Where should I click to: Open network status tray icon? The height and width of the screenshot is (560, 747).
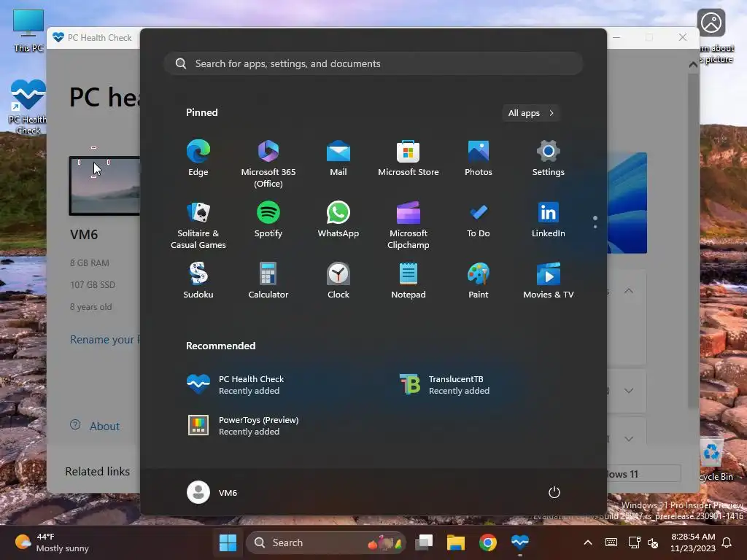point(634,542)
